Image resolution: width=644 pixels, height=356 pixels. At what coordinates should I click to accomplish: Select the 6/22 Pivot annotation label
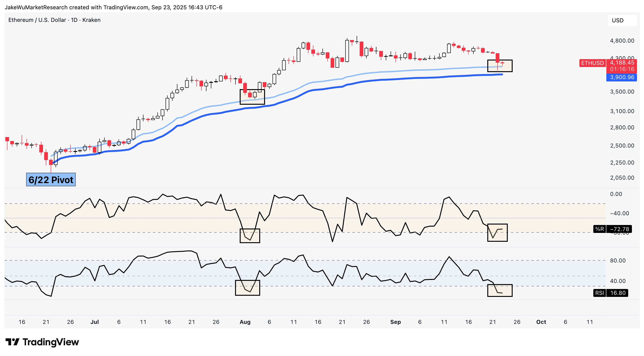51,180
